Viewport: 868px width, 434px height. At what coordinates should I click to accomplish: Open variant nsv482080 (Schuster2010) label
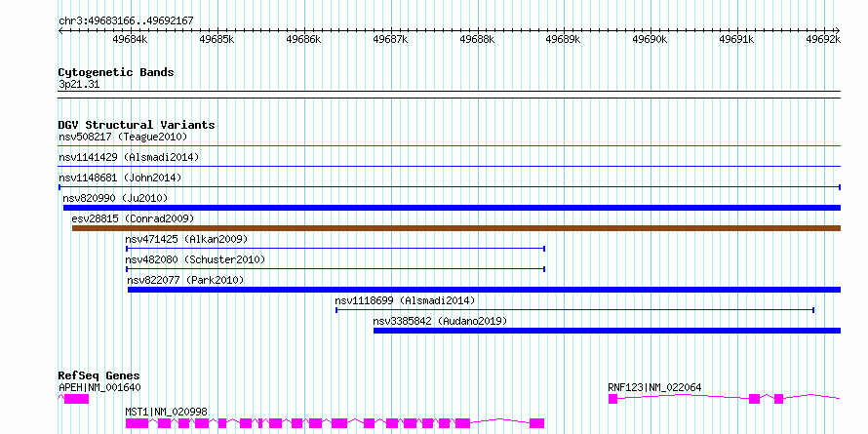195,259
